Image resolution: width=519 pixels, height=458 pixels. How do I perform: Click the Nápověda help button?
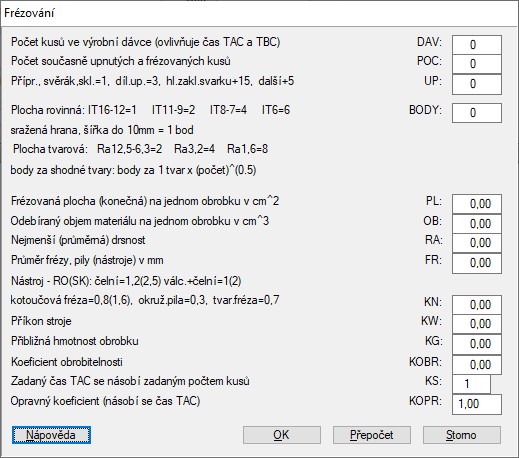[x=51, y=435]
